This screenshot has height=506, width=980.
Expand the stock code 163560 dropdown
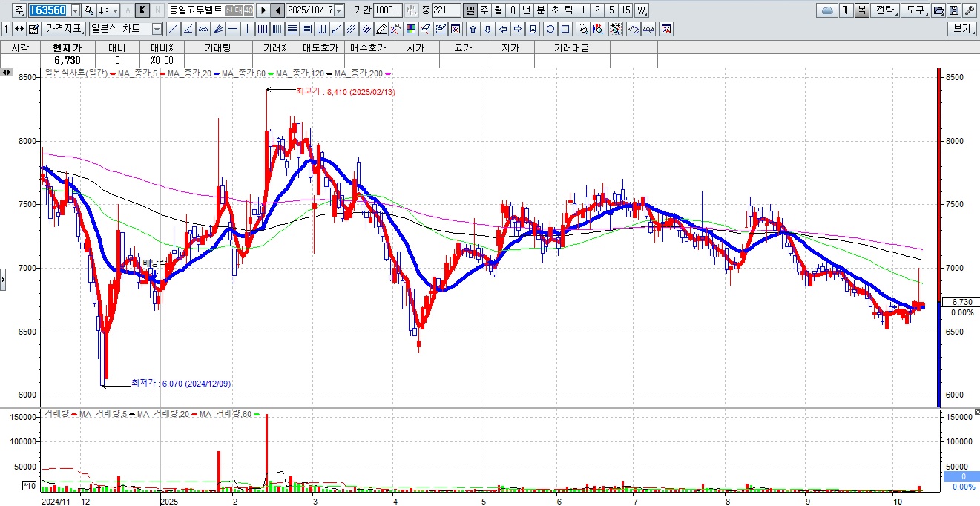click(x=76, y=10)
